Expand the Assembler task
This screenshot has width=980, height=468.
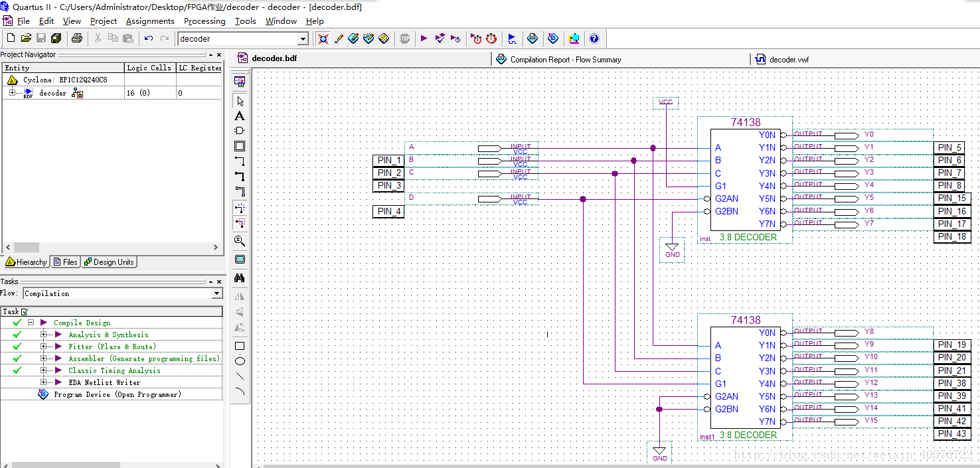coord(44,358)
